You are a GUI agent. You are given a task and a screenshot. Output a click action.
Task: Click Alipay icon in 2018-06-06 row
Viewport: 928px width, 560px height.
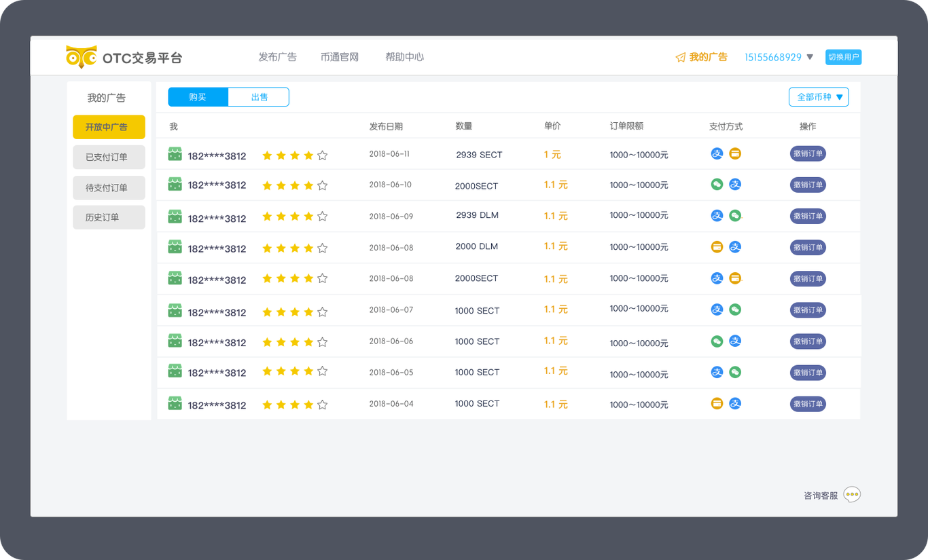coord(735,341)
